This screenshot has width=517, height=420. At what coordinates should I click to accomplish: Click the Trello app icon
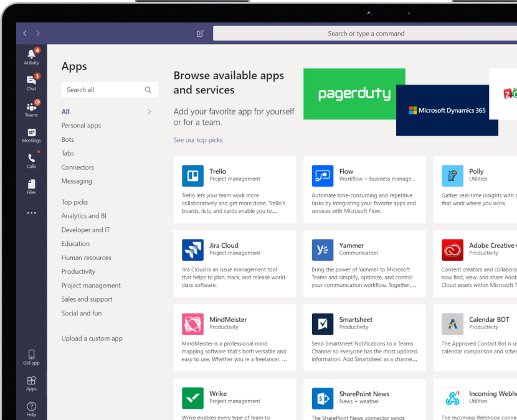192,175
